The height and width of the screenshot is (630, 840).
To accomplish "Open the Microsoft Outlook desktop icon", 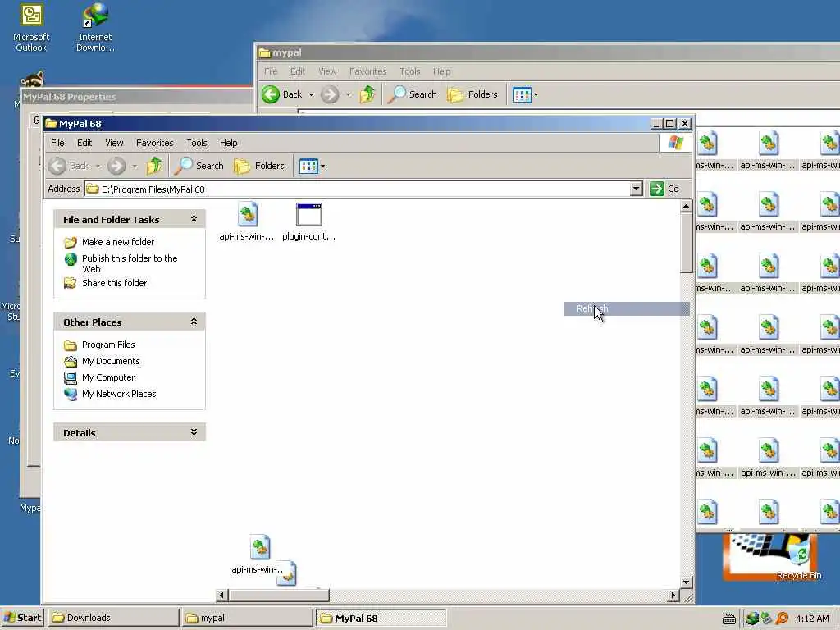I will [x=31, y=28].
